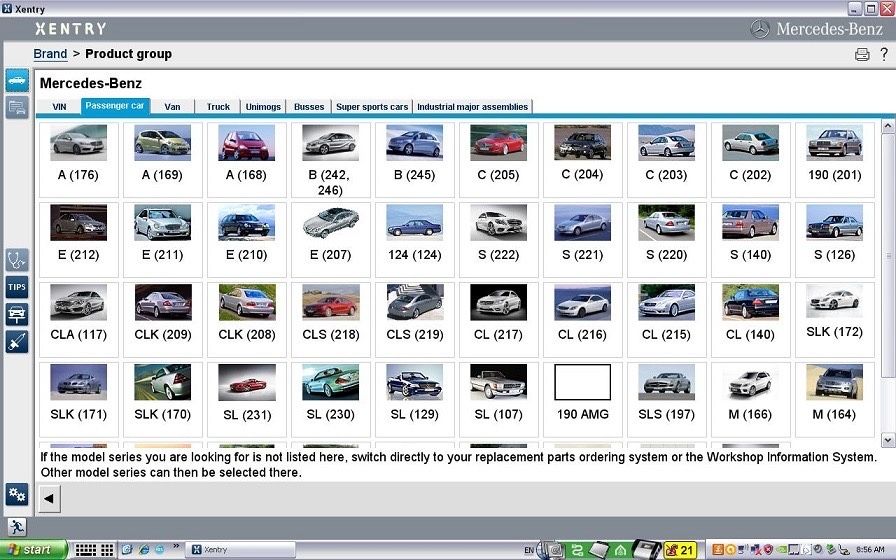Open the vehicle lift sidebar icon

pos(17,314)
